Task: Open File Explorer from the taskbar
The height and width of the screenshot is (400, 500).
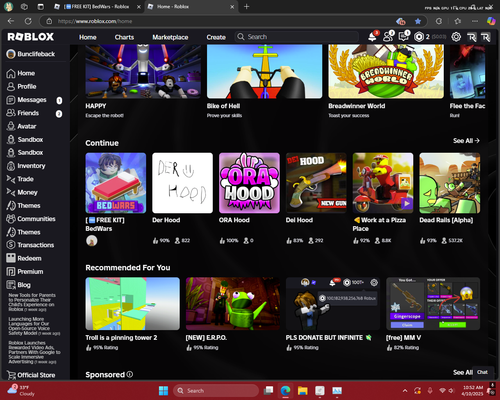Action: pyautogui.click(x=303, y=391)
